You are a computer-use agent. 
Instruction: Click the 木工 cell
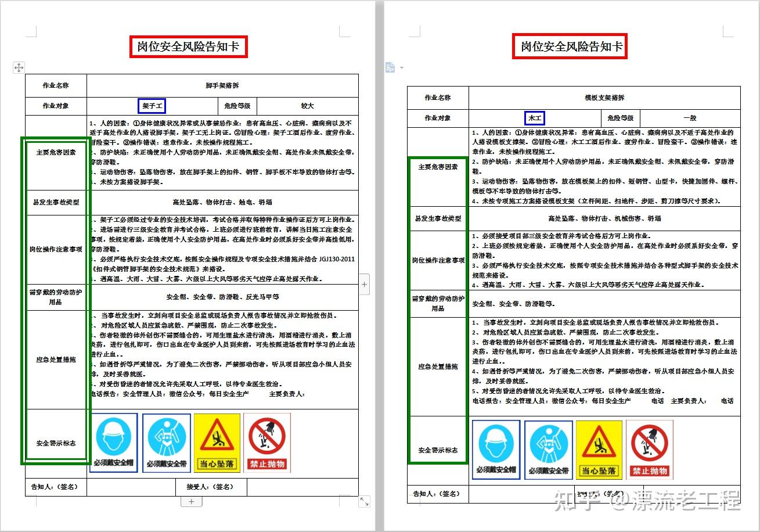[534, 118]
